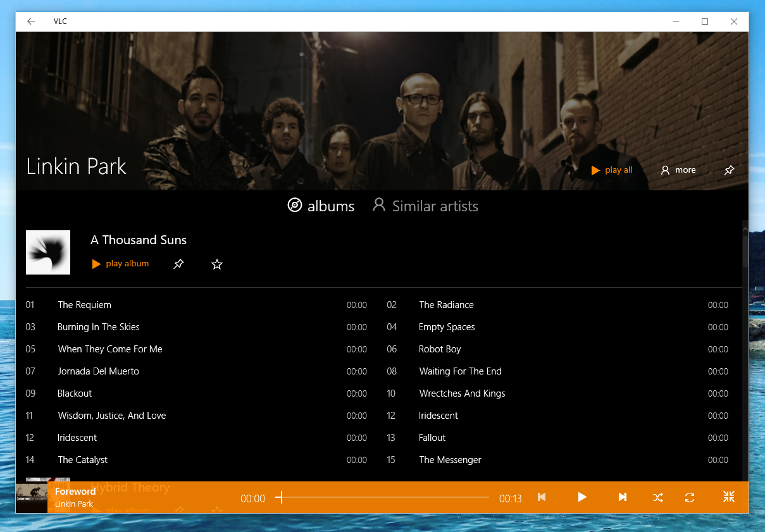Skip to next track
Viewport: 765px width, 532px height.
point(622,497)
